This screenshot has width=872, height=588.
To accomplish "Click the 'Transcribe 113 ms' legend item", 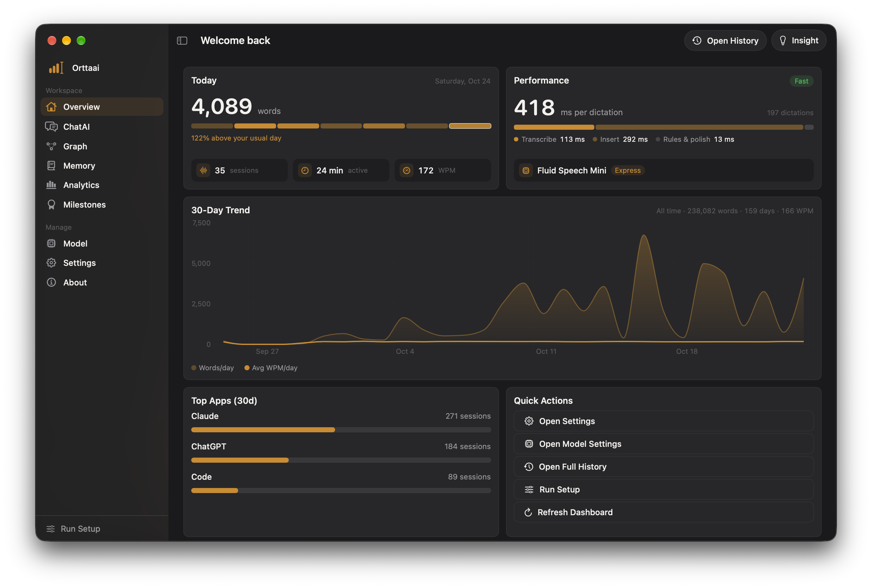I will coord(549,139).
